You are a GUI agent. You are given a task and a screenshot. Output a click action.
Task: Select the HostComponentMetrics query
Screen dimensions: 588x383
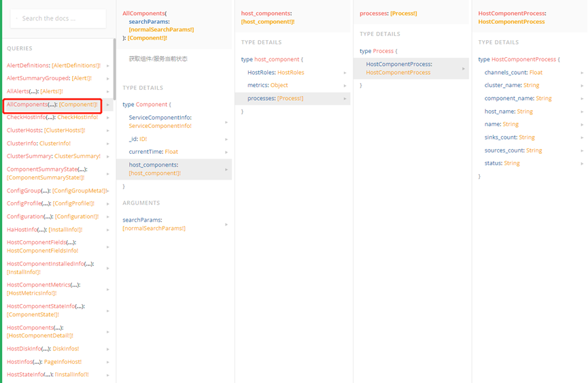44,289
